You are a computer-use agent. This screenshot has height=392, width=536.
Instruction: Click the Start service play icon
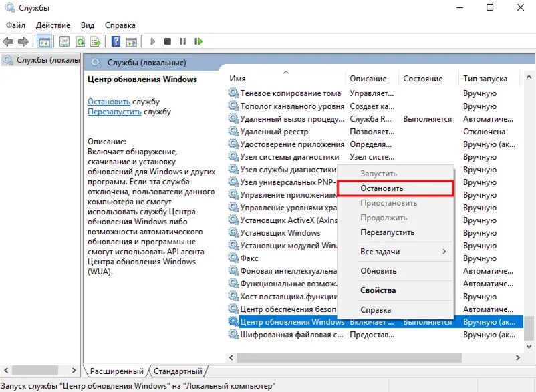coord(153,41)
